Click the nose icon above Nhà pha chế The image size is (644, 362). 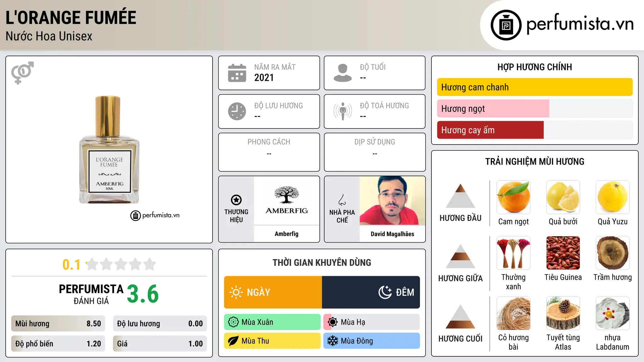pyautogui.click(x=342, y=200)
